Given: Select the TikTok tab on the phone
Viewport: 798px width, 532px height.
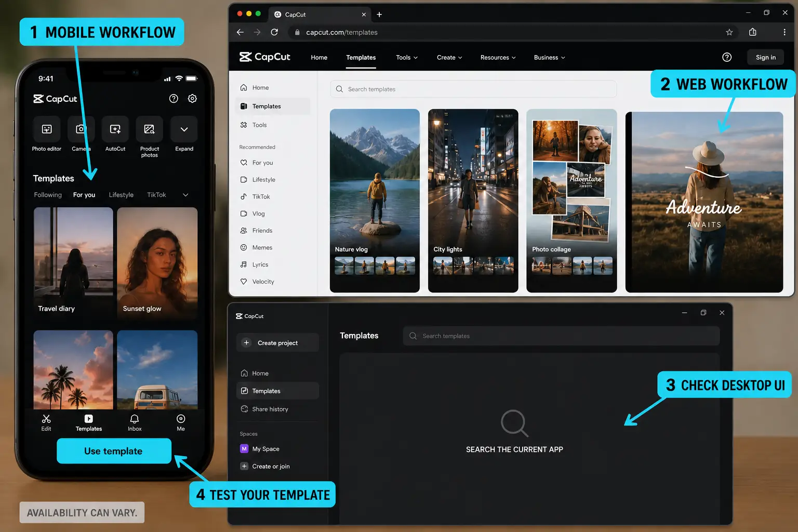Looking at the screenshot, I should coord(156,195).
